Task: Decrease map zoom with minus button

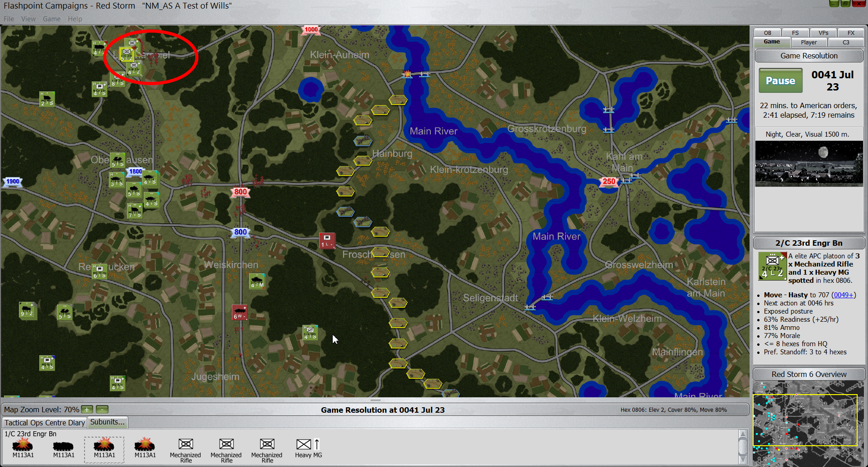Action: coord(103,410)
